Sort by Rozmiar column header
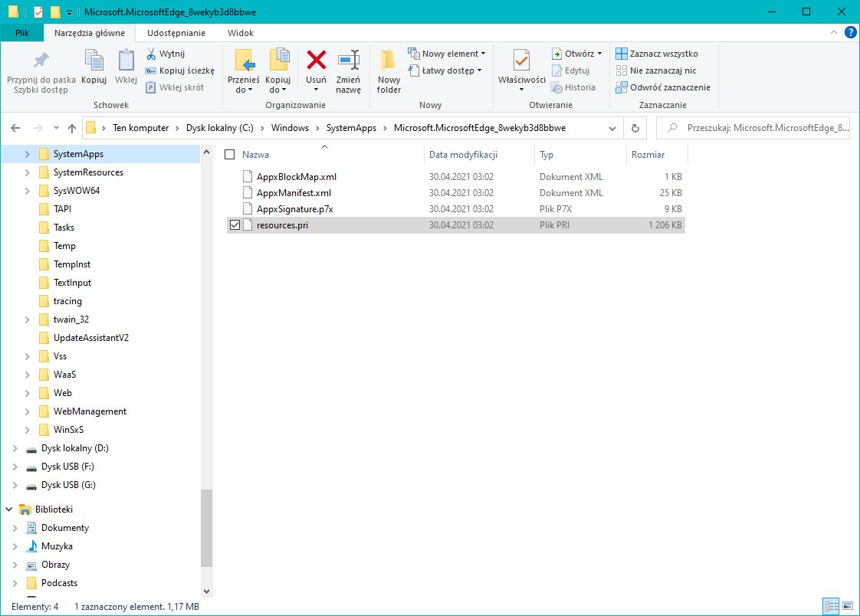This screenshot has height=616, width=860. point(657,155)
